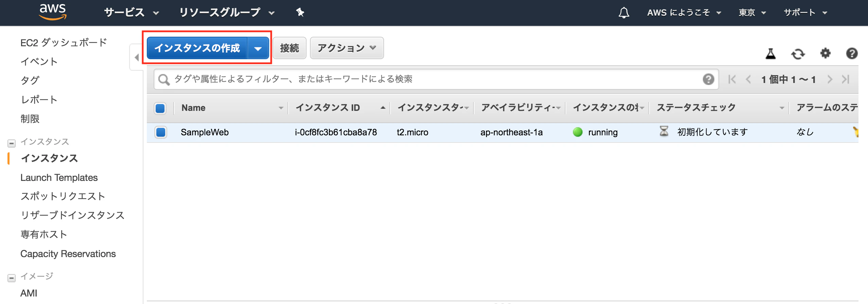Click the AWS logo home icon

(x=53, y=12)
